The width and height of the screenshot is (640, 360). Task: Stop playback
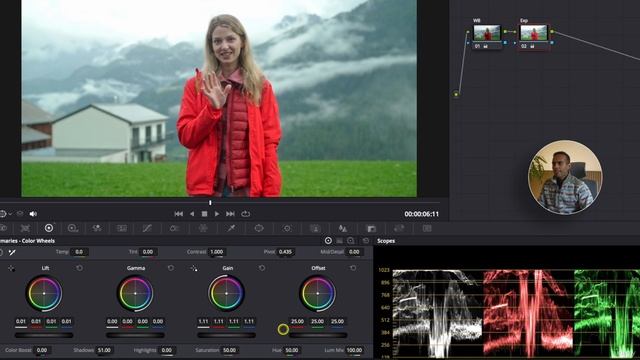pyautogui.click(x=204, y=214)
